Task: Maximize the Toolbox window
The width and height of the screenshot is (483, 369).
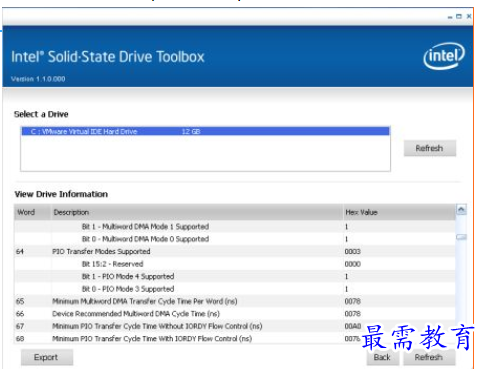Action: click(x=459, y=16)
